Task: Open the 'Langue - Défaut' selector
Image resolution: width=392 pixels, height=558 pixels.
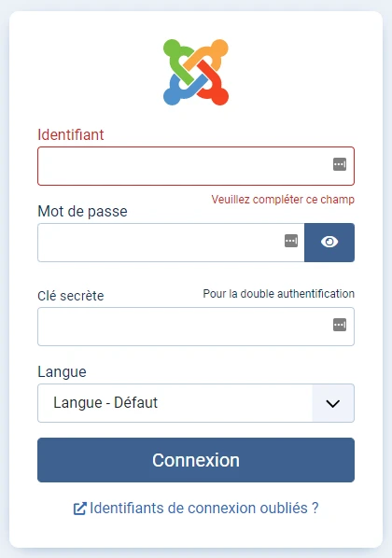Action: tap(196, 403)
